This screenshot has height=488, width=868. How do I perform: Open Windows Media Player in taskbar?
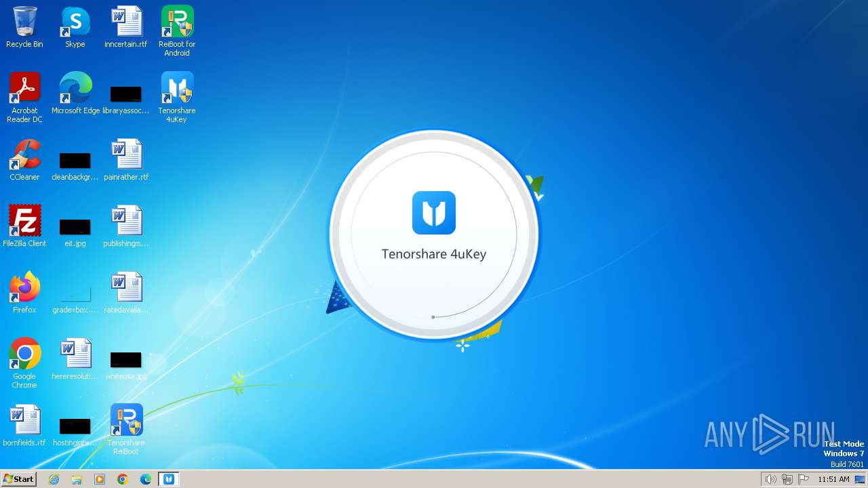[x=100, y=479]
